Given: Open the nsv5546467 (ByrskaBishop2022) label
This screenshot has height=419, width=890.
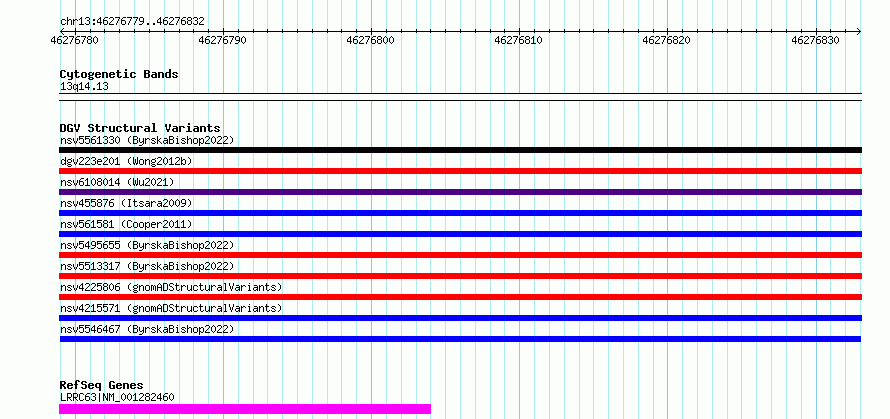Looking at the screenshot, I should coord(146,329).
